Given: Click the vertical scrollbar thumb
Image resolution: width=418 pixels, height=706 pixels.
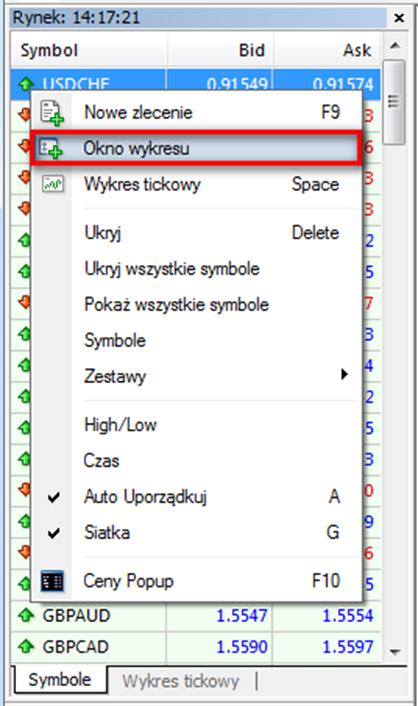Looking at the screenshot, I should [395, 102].
